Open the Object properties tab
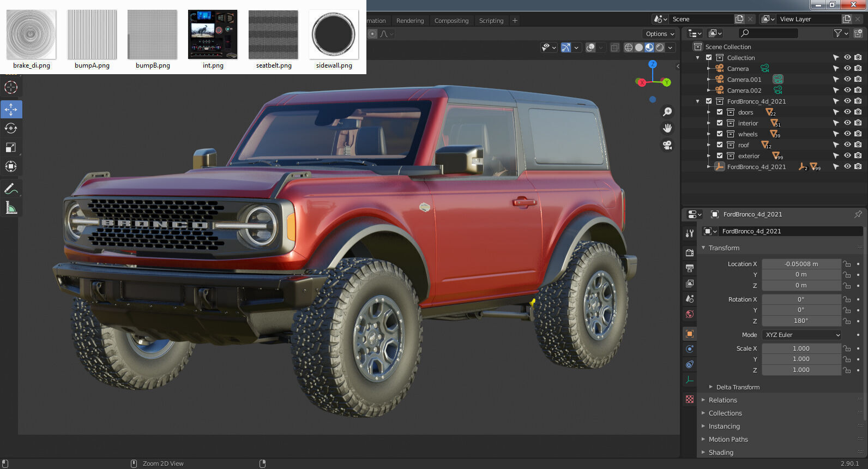 coord(690,334)
